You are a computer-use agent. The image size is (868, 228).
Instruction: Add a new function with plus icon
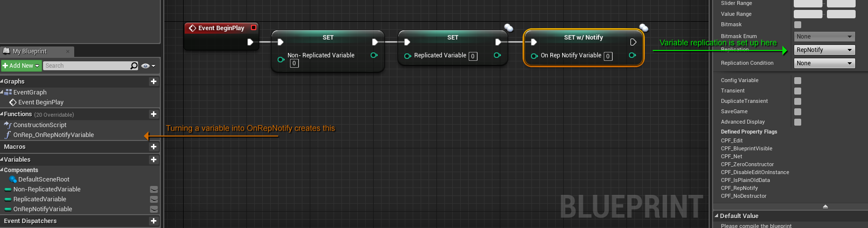click(x=153, y=114)
